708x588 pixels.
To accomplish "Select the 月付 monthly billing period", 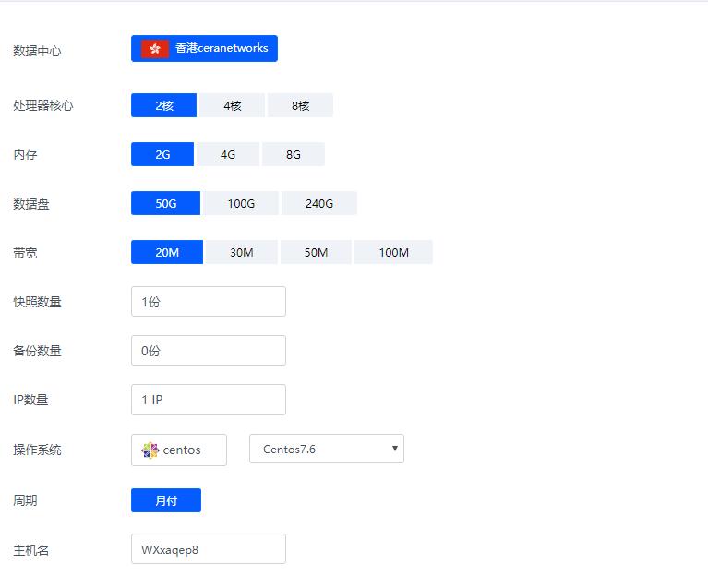I will [x=166, y=500].
